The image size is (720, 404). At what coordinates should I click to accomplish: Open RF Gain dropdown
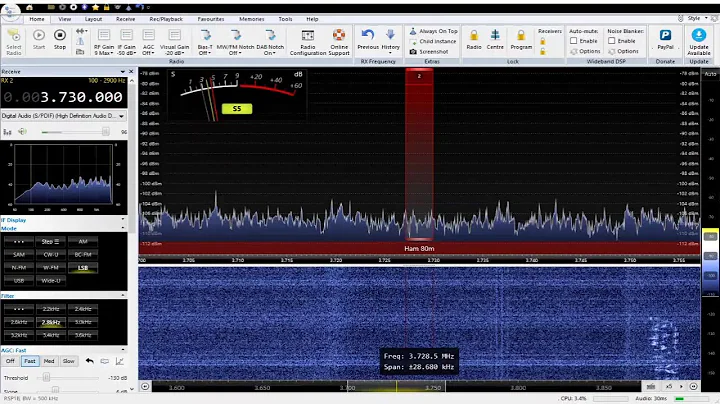click(x=104, y=43)
